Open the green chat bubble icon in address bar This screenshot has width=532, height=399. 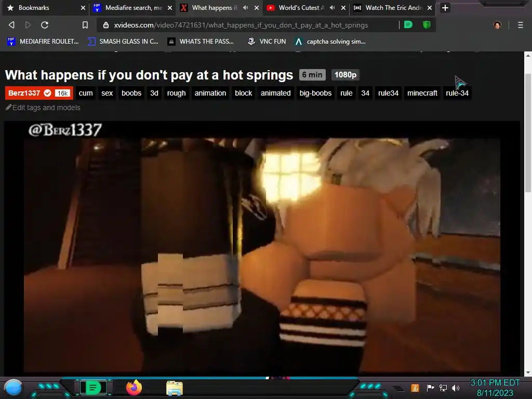pos(408,24)
